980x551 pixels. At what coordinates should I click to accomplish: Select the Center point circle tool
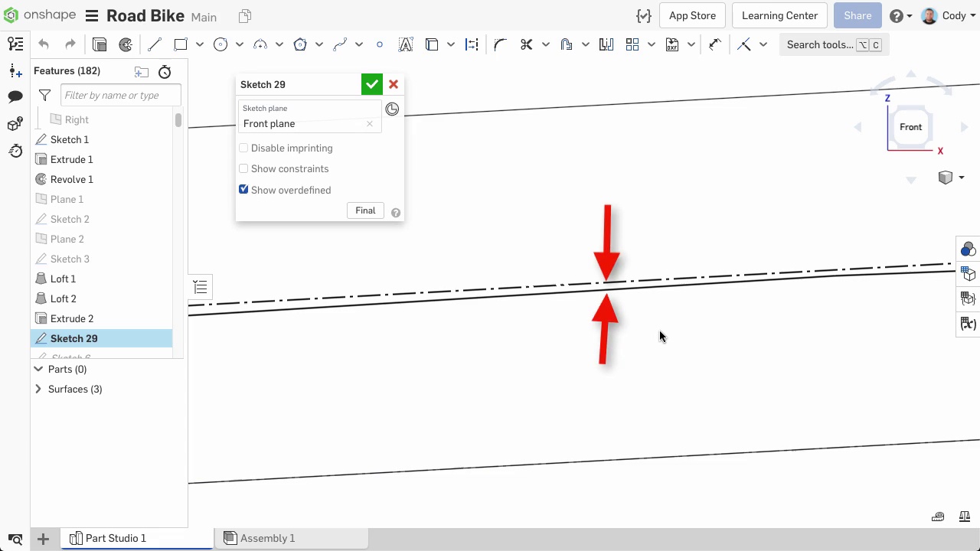pos(220,45)
